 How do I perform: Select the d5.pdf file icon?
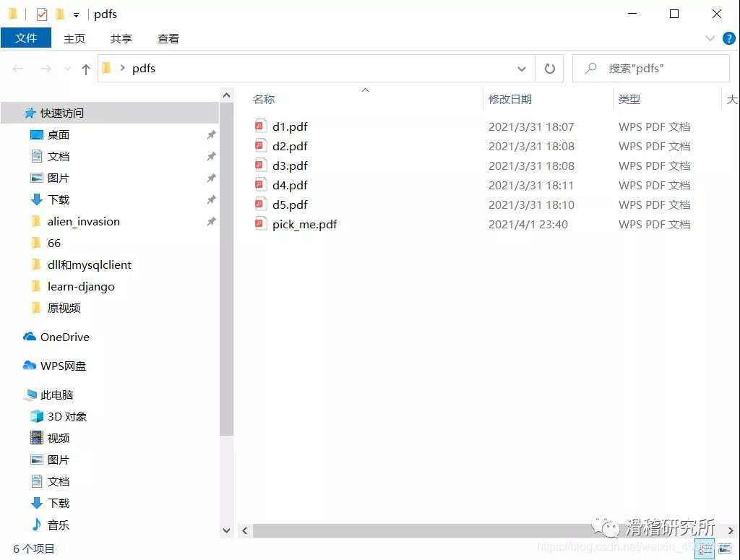click(260, 204)
